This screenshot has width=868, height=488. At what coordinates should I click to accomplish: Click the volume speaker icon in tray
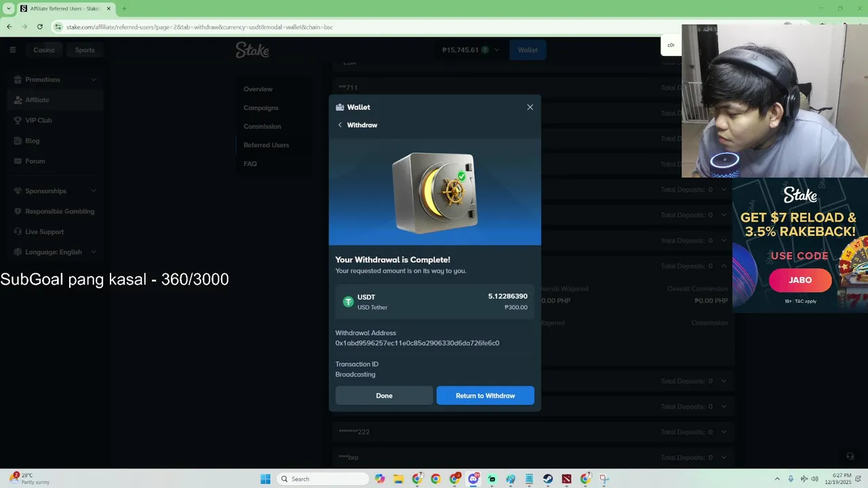pos(814,479)
